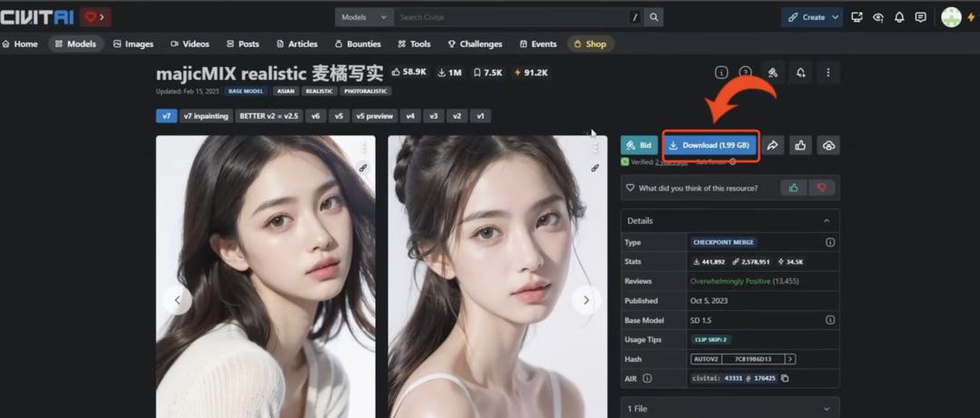The width and height of the screenshot is (980, 418).
Task: Open the three-dot model options menu
Action: coord(828,73)
